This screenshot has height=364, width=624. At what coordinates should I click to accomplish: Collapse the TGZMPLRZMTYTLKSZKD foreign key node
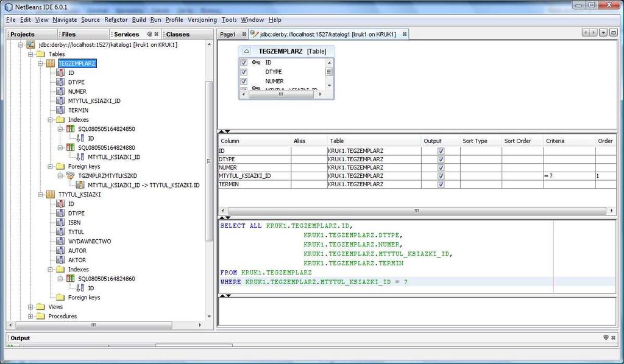coord(60,176)
